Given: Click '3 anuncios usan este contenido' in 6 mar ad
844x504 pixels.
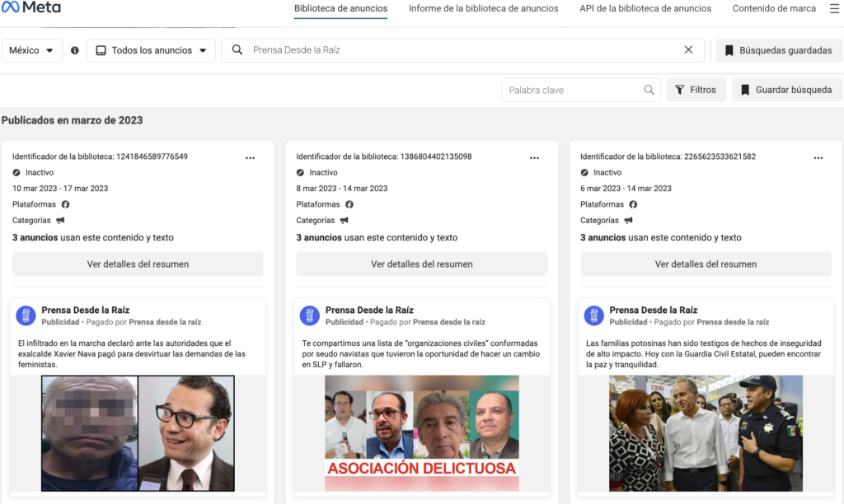Looking at the screenshot, I should tap(661, 237).
